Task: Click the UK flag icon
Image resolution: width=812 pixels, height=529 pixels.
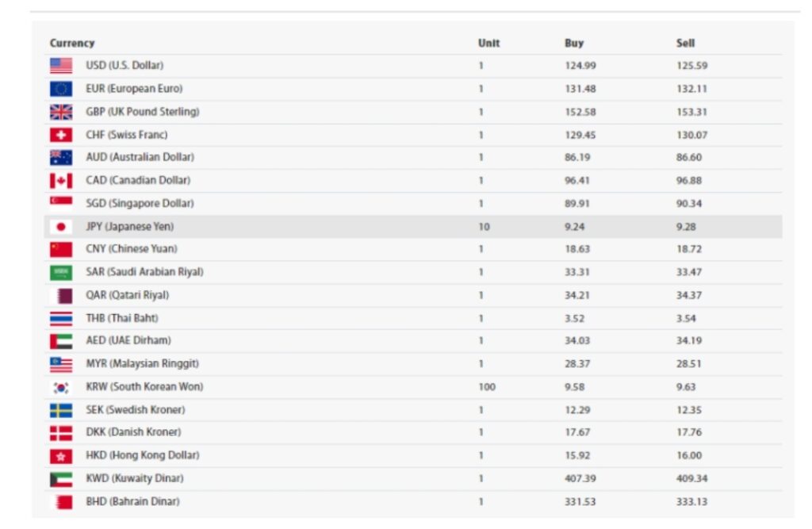Action: pos(61,112)
